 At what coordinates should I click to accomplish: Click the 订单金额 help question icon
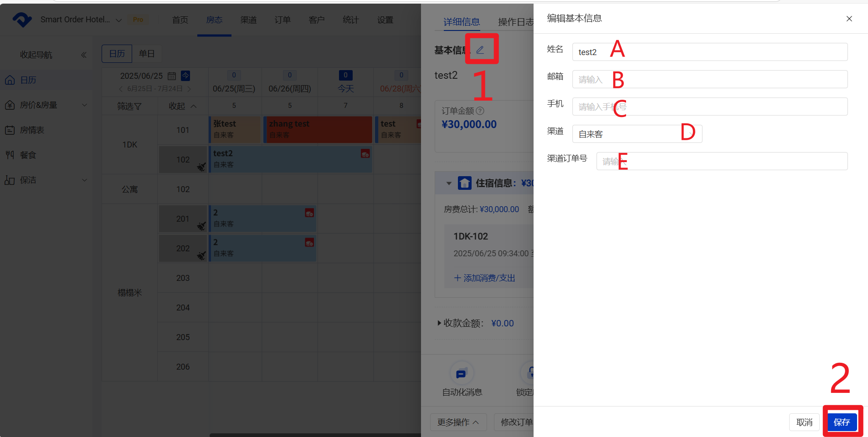480,111
